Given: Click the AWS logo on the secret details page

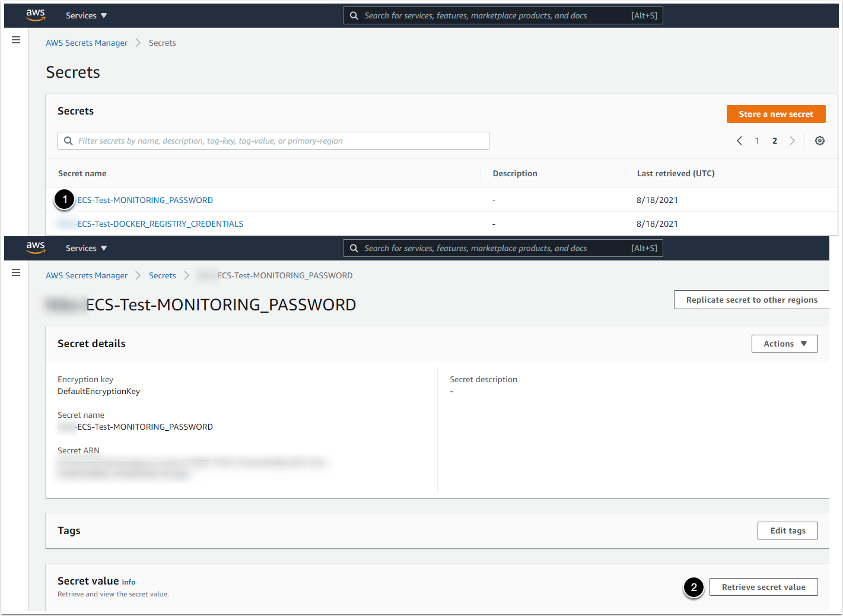Looking at the screenshot, I should tap(36, 247).
